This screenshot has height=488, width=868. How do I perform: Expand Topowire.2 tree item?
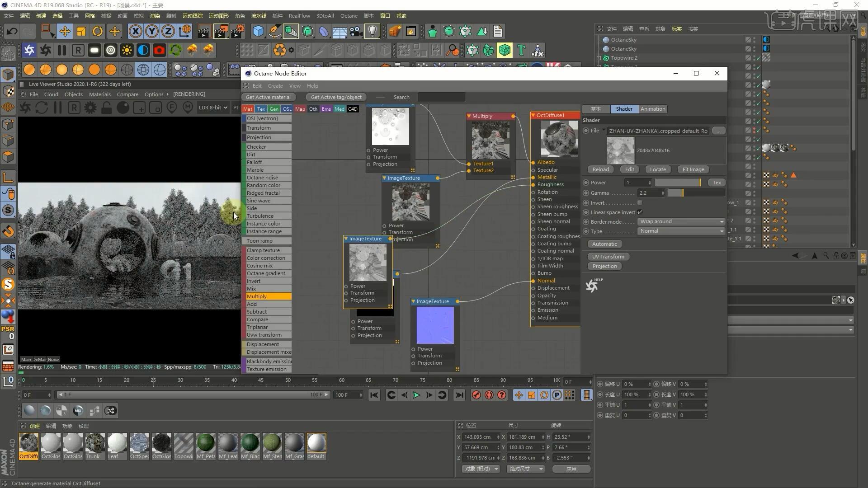coord(599,58)
